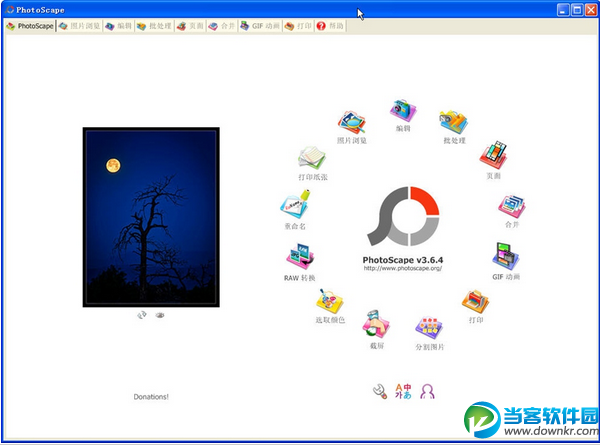The image size is (600, 445).
Task: Click the refresh icon under the photo
Action: pyautogui.click(x=142, y=315)
